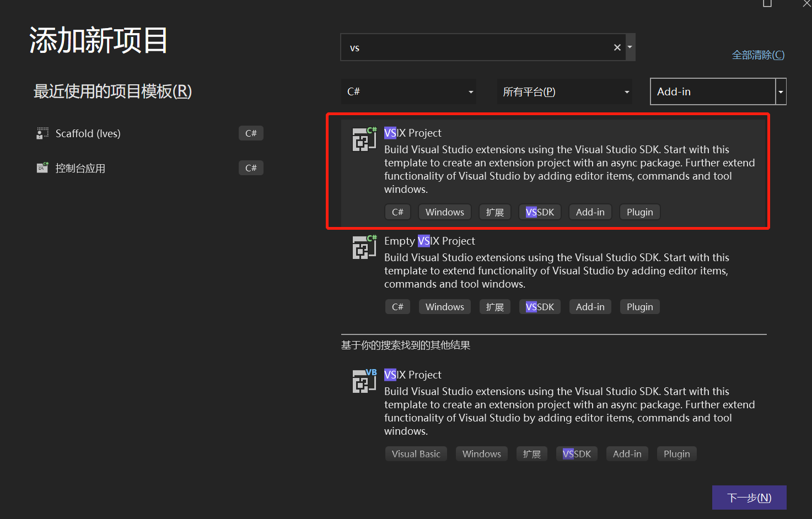
Task: Click the Plugin tag under Empty VSIX Project
Action: (640, 307)
